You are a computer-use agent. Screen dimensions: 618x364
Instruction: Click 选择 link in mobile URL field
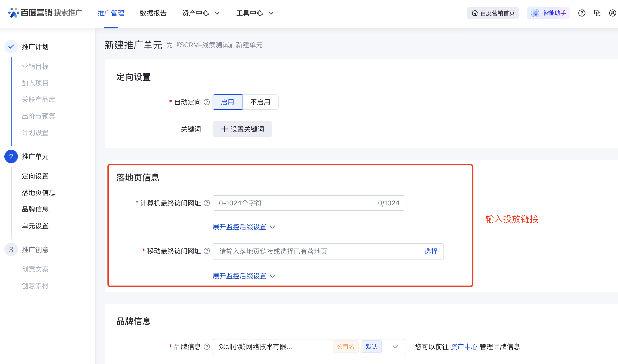pos(431,251)
